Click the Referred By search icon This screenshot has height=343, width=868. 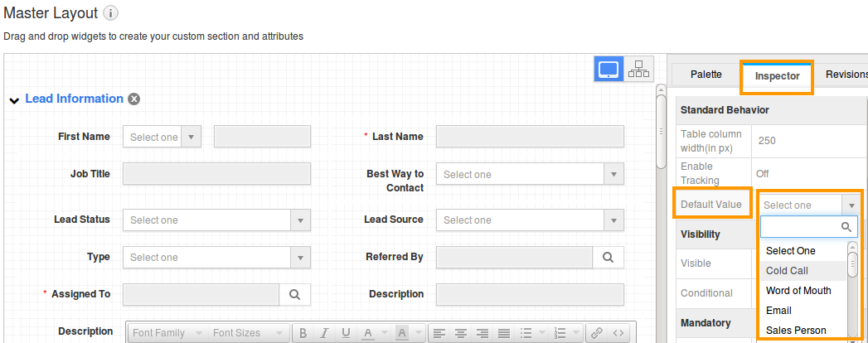click(608, 258)
